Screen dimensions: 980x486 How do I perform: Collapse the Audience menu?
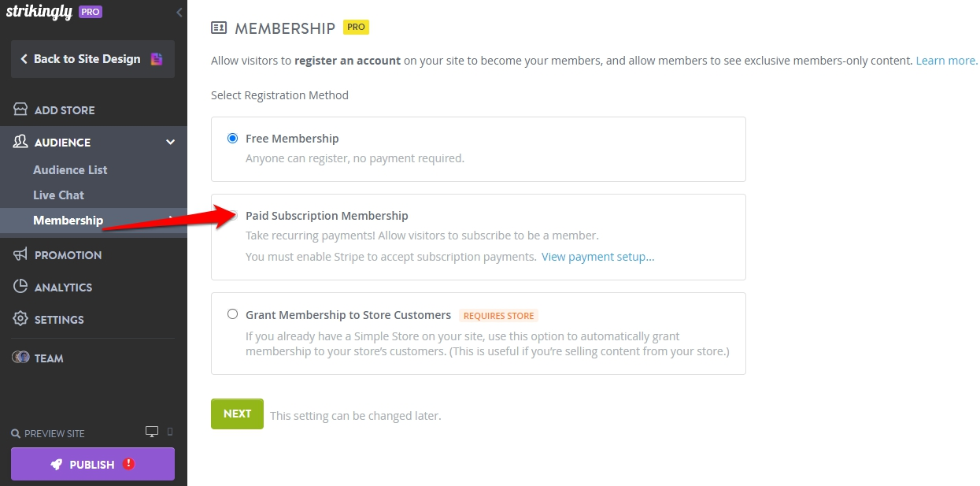tap(170, 143)
